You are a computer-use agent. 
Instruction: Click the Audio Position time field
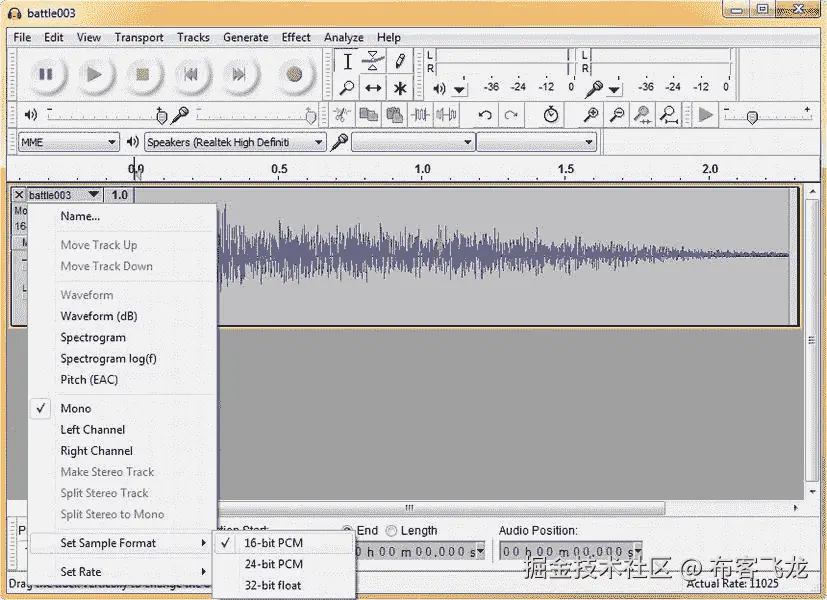[570, 551]
